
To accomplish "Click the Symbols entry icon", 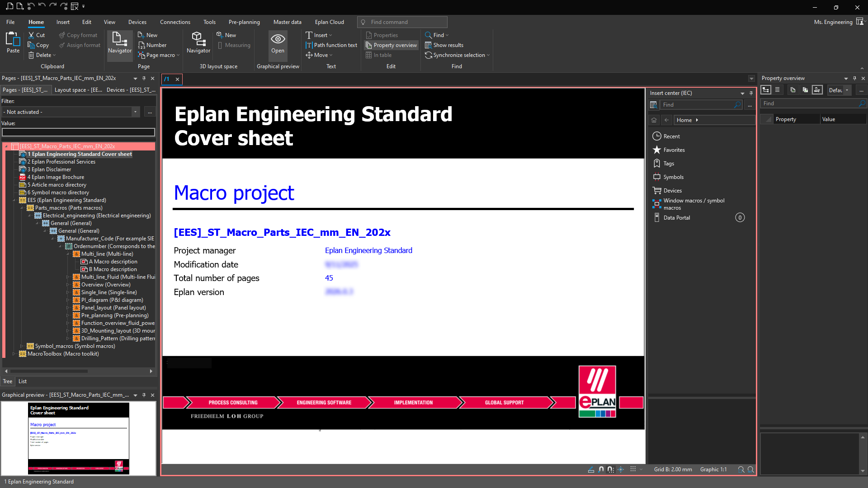I will (x=657, y=177).
